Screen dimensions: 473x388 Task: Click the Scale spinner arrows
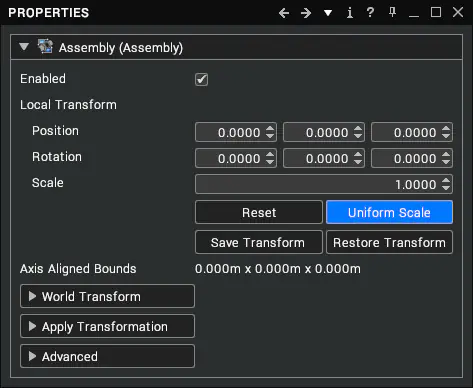pyautogui.click(x=446, y=184)
